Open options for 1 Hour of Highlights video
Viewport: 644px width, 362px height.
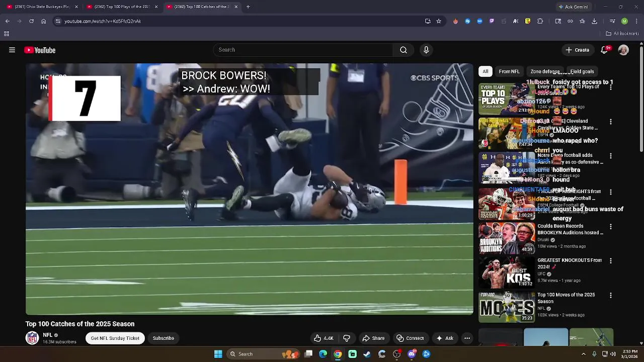click(611, 192)
